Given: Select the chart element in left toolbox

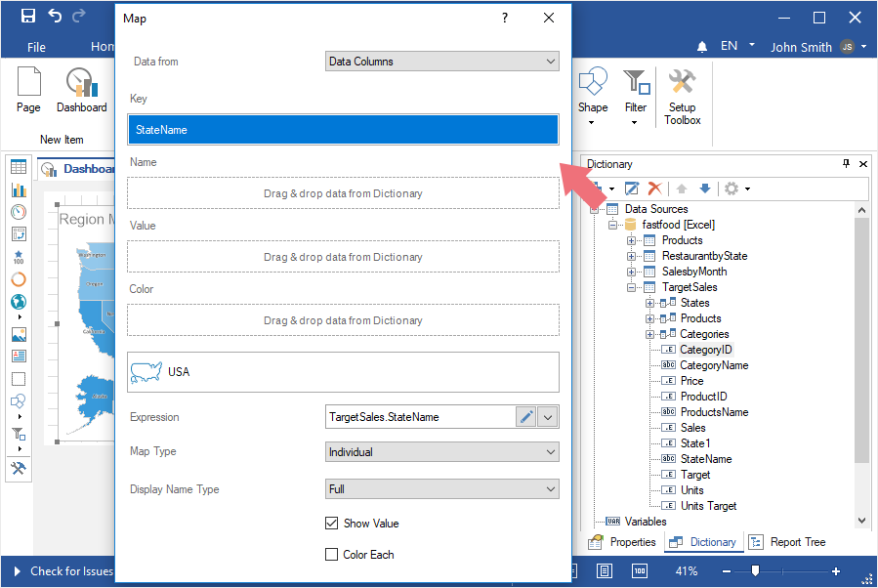Looking at the screenshot, I should pyautogui.click(x=19, y=189).
